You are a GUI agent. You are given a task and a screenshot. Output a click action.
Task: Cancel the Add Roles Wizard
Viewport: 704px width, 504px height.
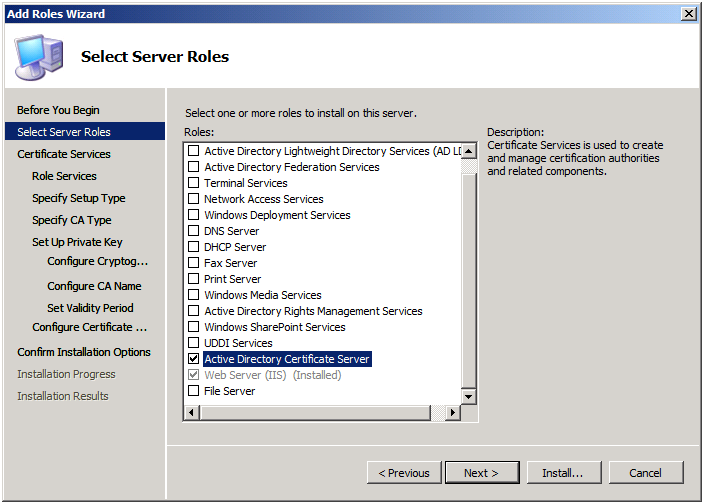(646, 473)
